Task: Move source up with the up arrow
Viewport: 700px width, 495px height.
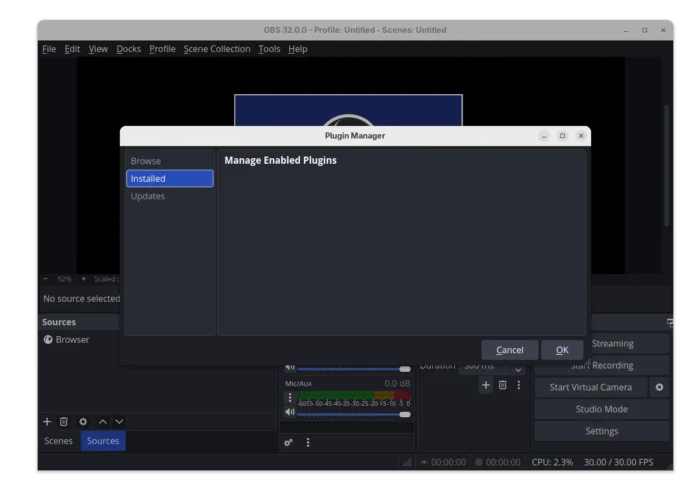Action: (103, 422)
